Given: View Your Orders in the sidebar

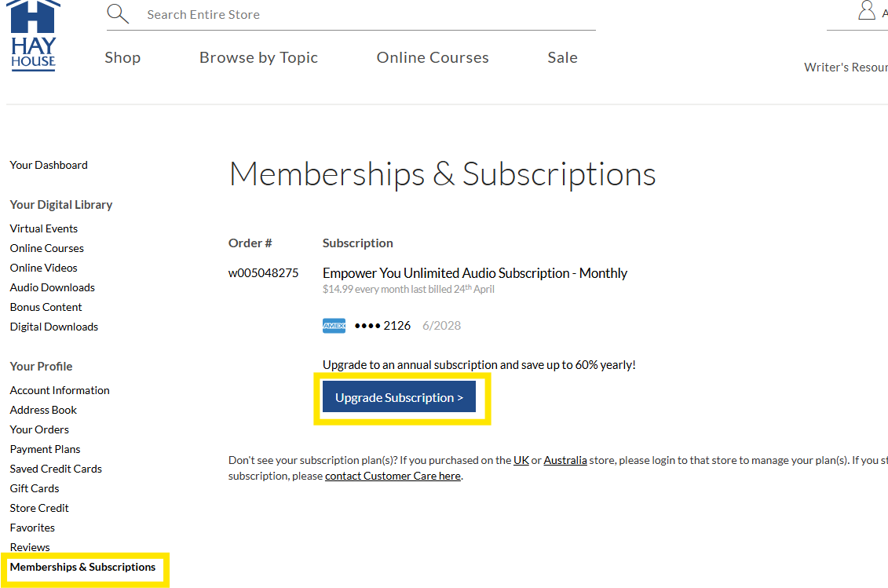Looking at the screenshot, I should [x=39, y=429].
